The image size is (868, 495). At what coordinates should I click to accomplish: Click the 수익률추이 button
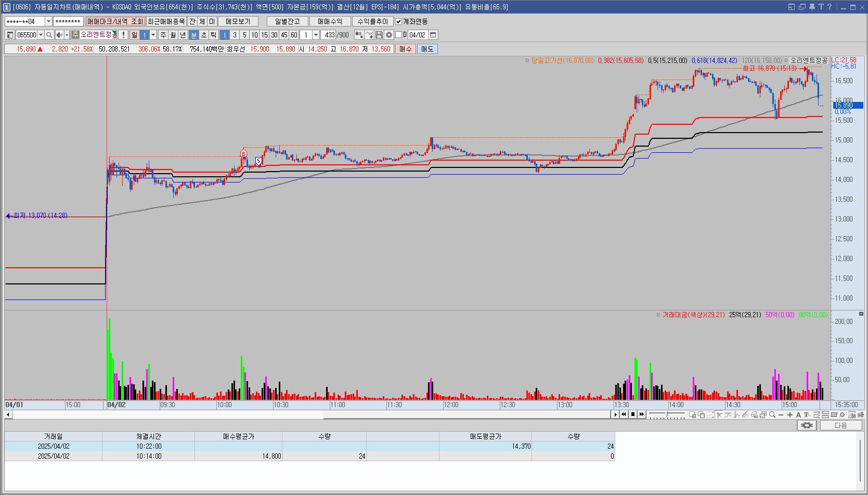click(x=373, y=21)
